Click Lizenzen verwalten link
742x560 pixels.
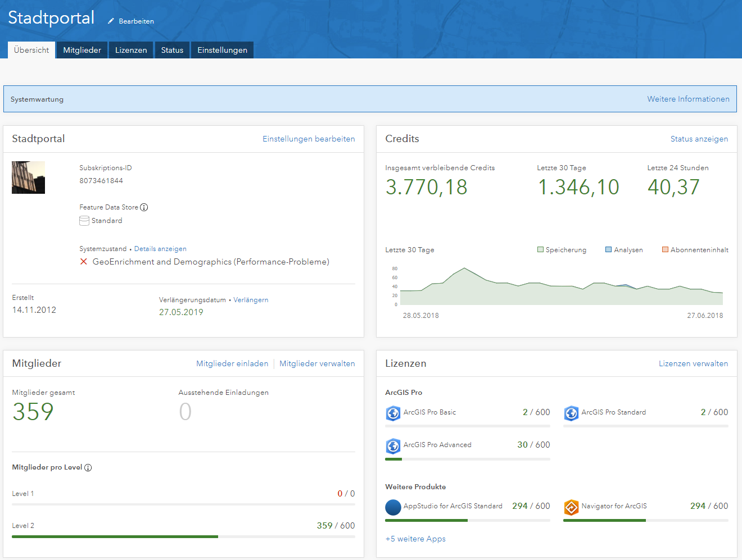(693, 363)
